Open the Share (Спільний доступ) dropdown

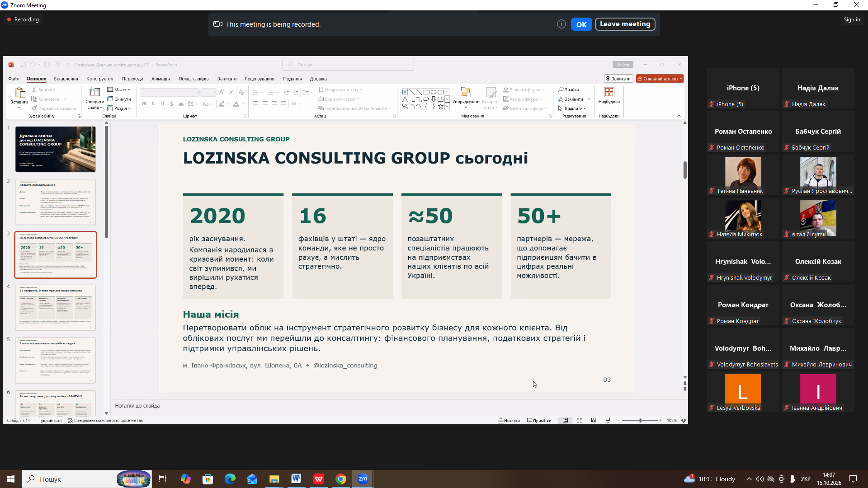660,79
